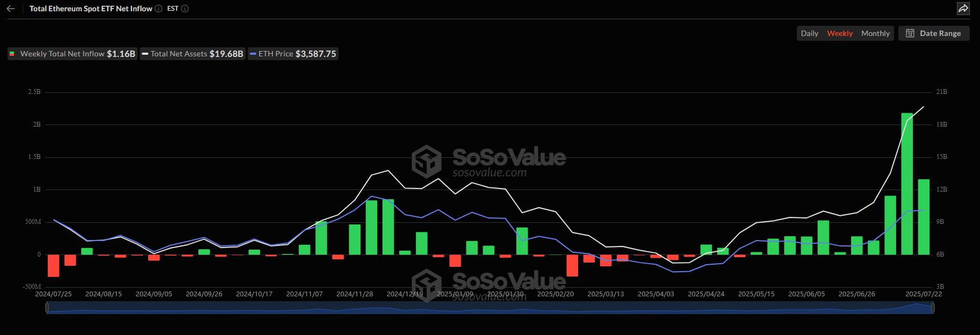Click the calendar icon in Date Range
Viewport: 980px width, 335px height.
tap(910, 33)
